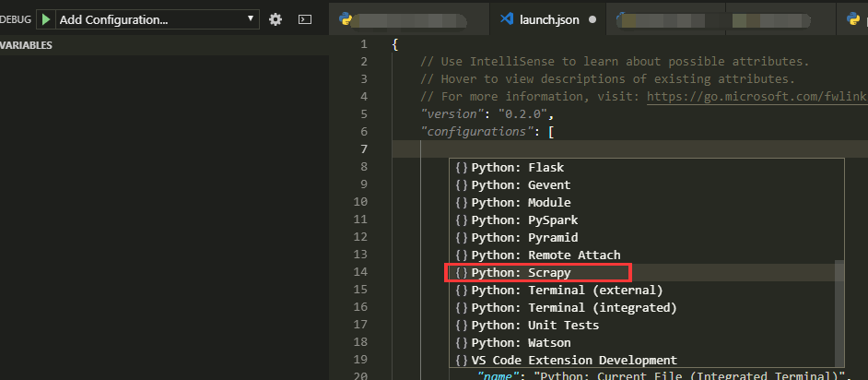Viewport: 868px width, 380px height.
Task: Click the snippet icon beside Python: Watson
Action: pyautogui.click(x=462, y=342)
